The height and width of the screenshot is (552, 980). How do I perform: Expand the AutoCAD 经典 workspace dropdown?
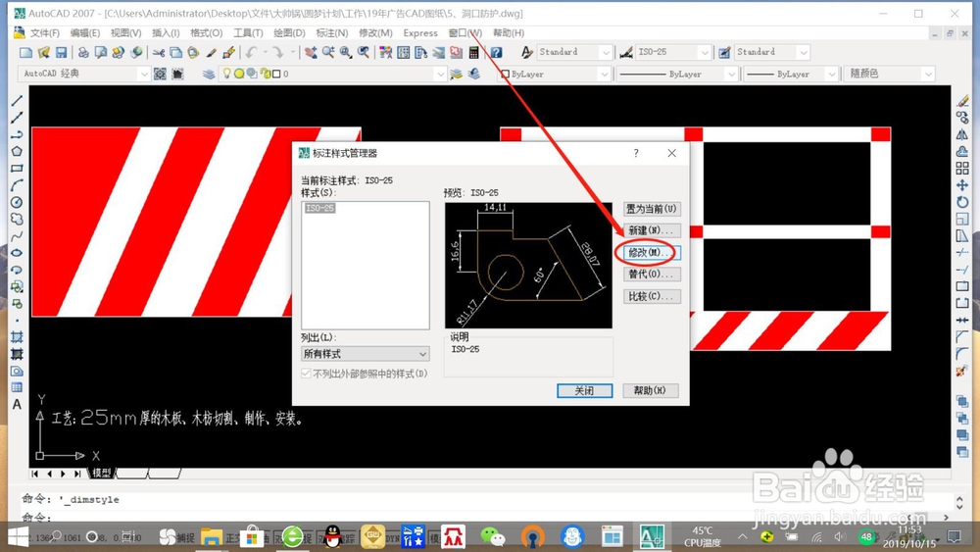pyautogui.click(x=83, y=74)
